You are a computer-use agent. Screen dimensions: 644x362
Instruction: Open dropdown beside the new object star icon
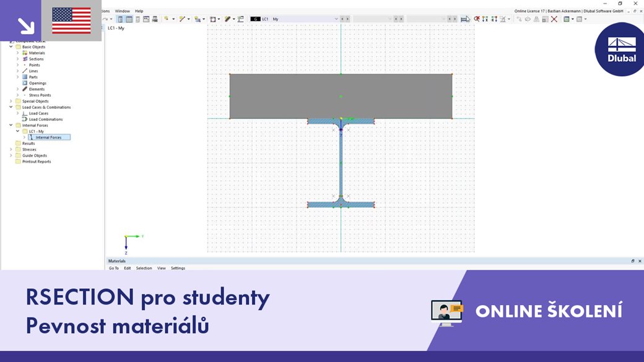tap(173, 19)
